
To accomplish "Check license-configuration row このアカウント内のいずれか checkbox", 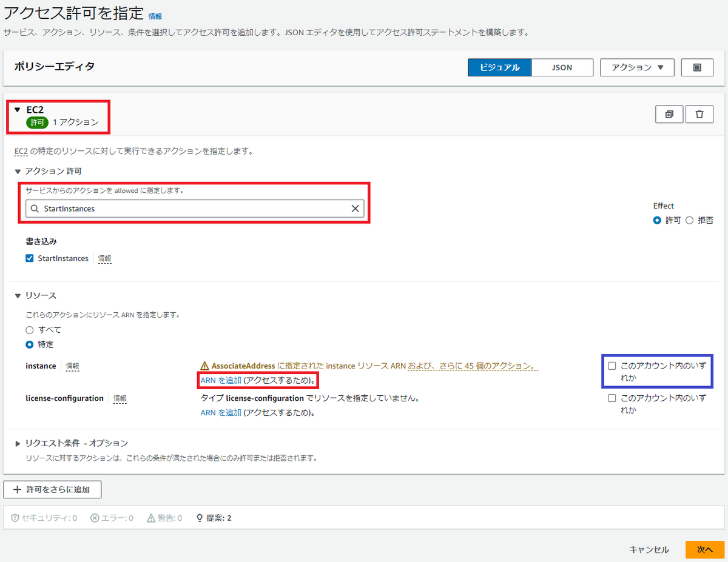I will pos(612,398).
